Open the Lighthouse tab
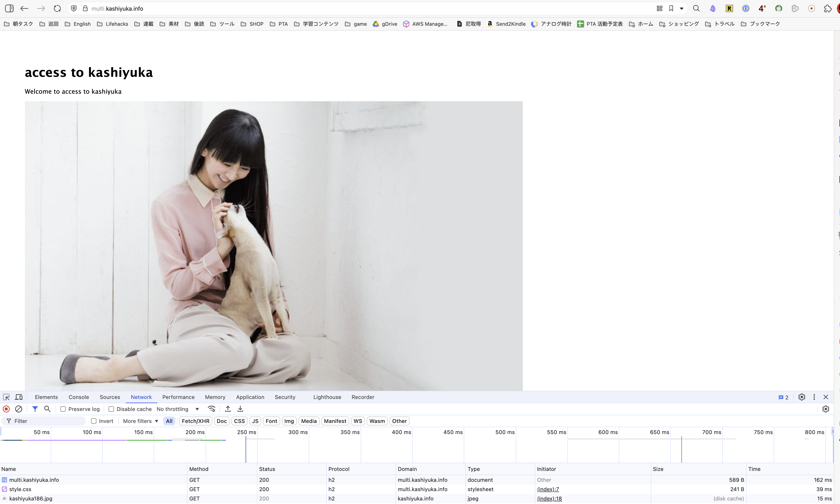The width and height of the screenshot is (840, 504). (x=327, y=397)
